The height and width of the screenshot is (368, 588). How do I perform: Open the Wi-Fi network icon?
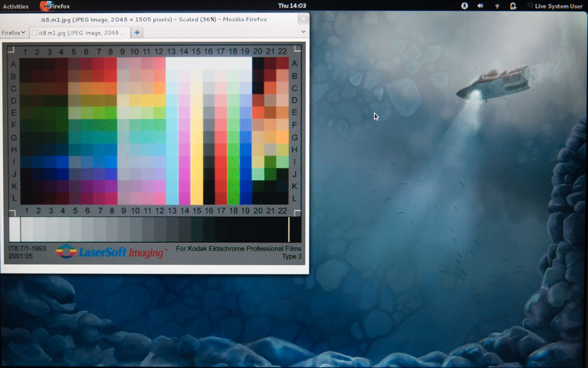497,6
